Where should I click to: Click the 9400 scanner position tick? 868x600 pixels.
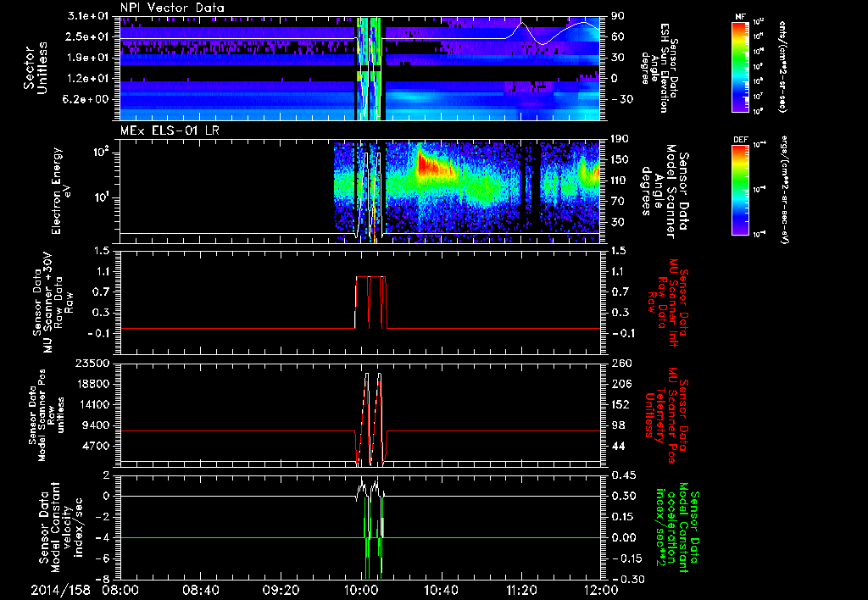(94, 425)
